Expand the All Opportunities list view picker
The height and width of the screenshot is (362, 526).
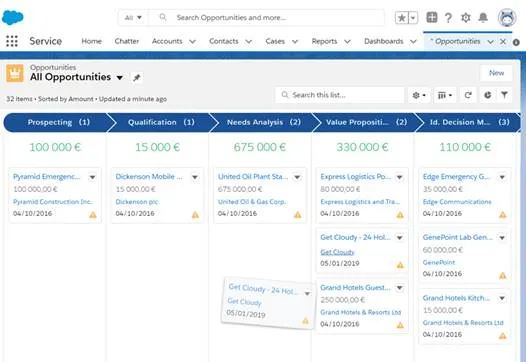pyautogui.click(x=120, y=78)
